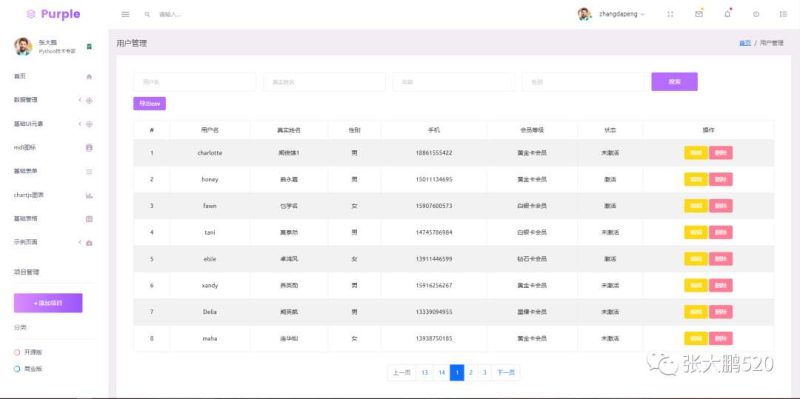Open the right panel list icon
Image resolution: width=800 pixels, height=399 pixels.
[x=783, y=14]
